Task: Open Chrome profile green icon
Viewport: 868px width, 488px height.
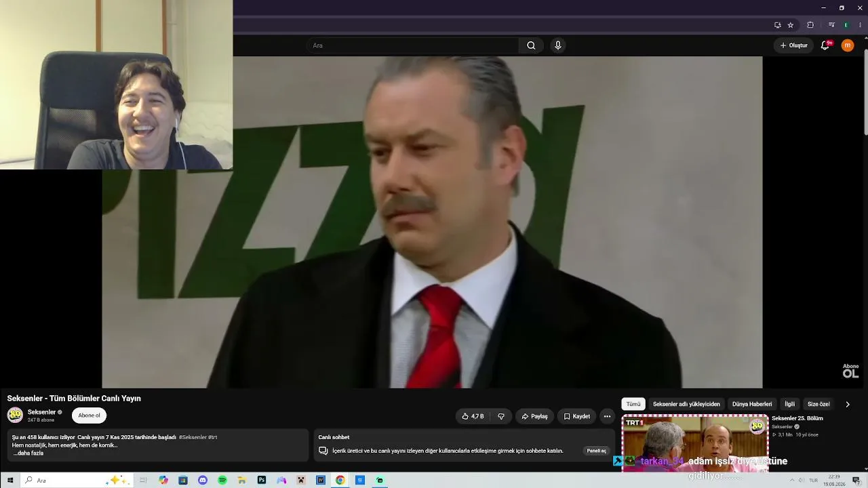Action: pyautogui.click(x=846, y=25)
